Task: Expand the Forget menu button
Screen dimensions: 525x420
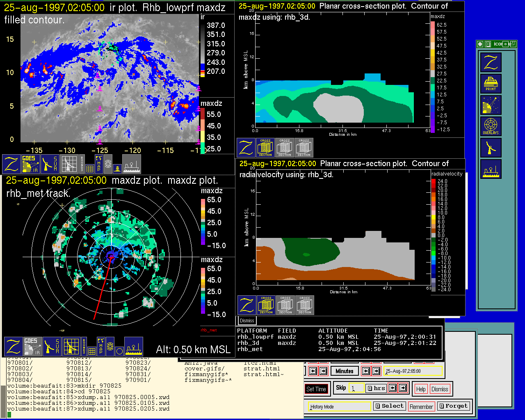Action: coord(453,406)
